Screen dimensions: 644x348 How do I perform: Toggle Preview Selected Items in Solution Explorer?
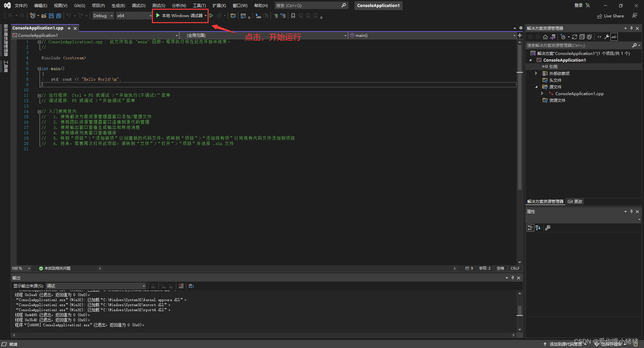click(x=614, y=37)
